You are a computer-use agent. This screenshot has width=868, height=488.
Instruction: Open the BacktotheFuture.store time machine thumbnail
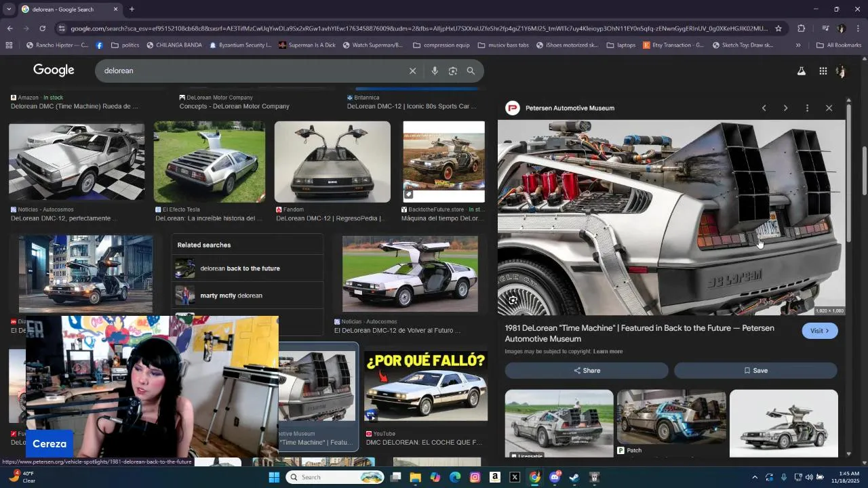click(x=443, y=162)
